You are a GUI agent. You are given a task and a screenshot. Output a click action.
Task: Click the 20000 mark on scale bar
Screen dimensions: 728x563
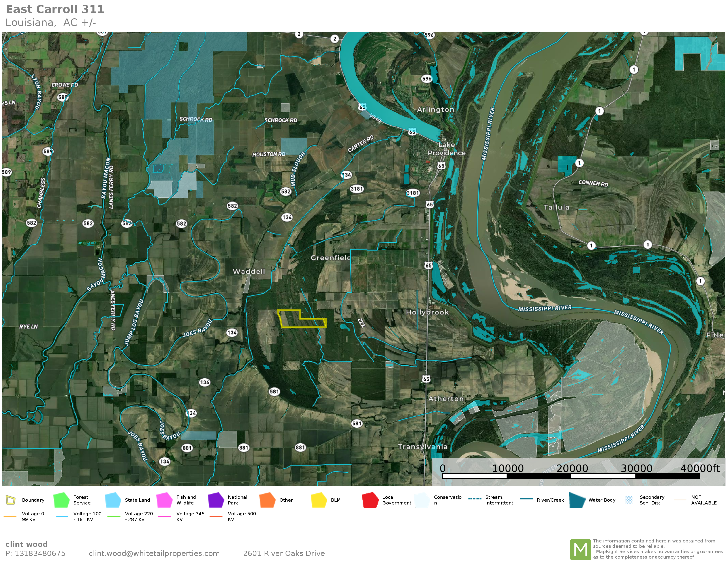572,468
